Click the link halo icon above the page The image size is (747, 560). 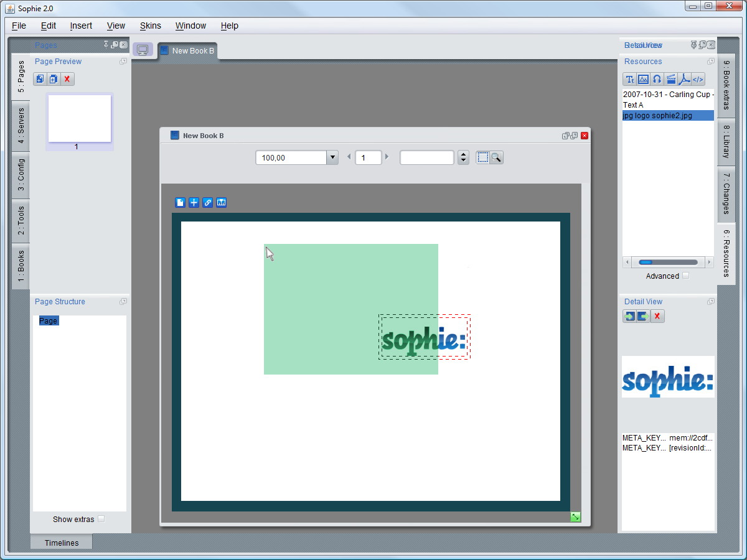coord(208,202)
